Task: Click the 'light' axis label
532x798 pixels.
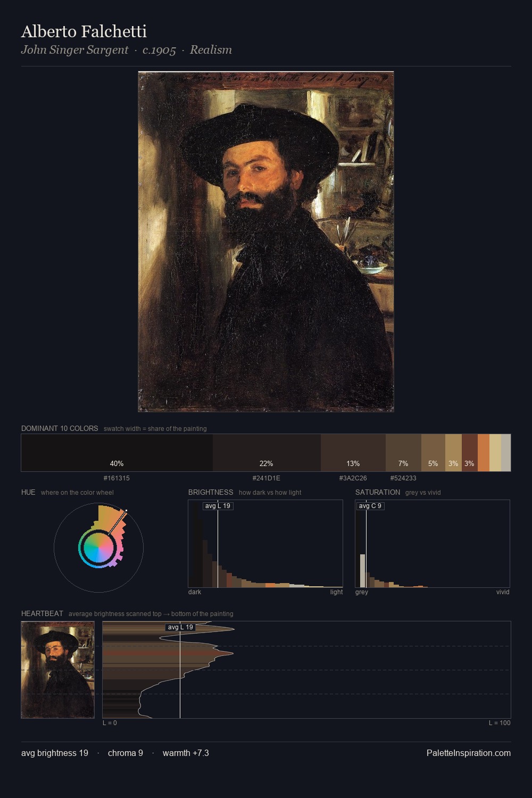Action: click(x=336, y=592)
